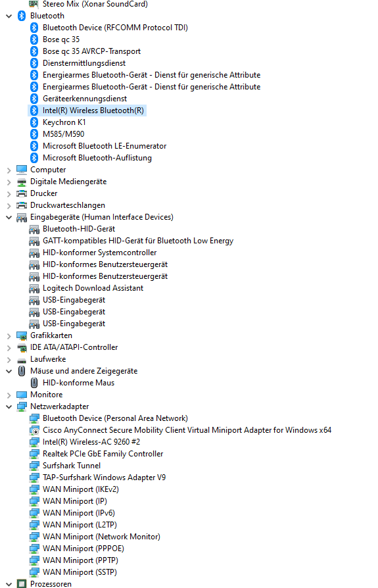Select WAN Miniport (PPTP)
The image size is (378, 588).
point(80,560)
